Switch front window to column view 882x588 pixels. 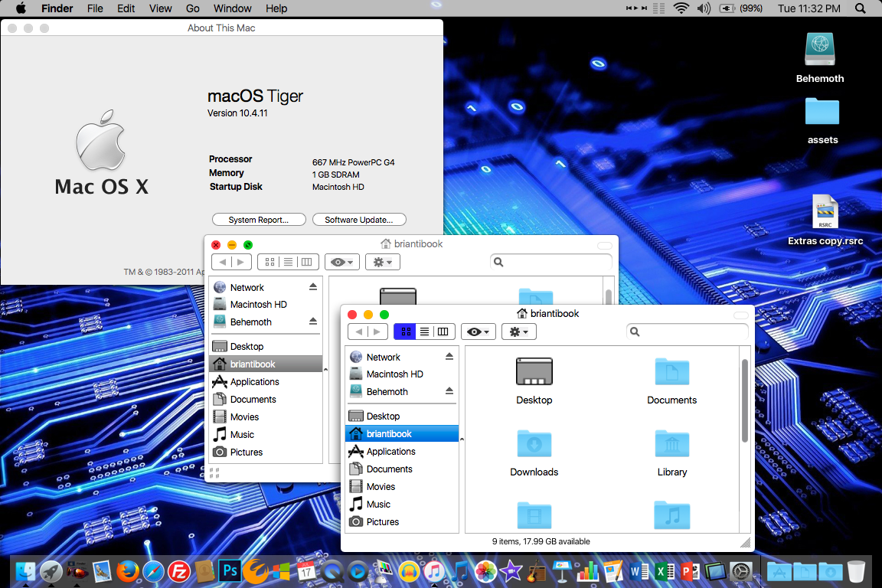point(443,332)
